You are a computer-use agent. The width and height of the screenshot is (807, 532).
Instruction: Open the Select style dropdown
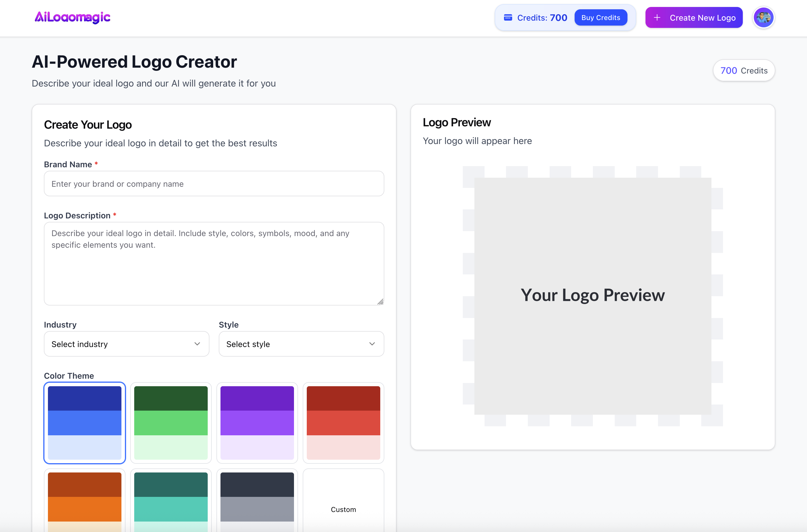coord(301,344)
